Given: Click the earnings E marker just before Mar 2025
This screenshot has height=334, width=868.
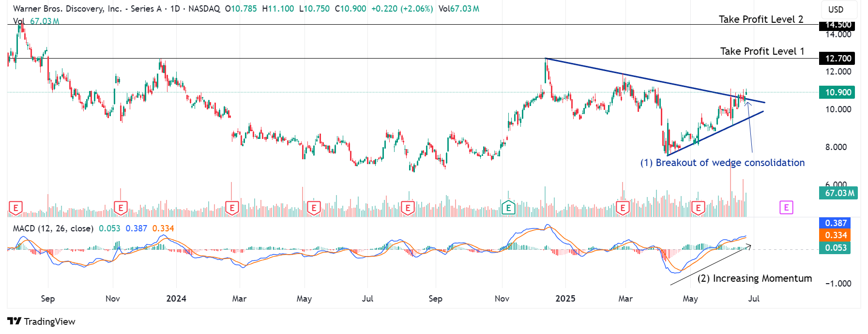Looking at the screenshot, I should (x=622, y=208).
